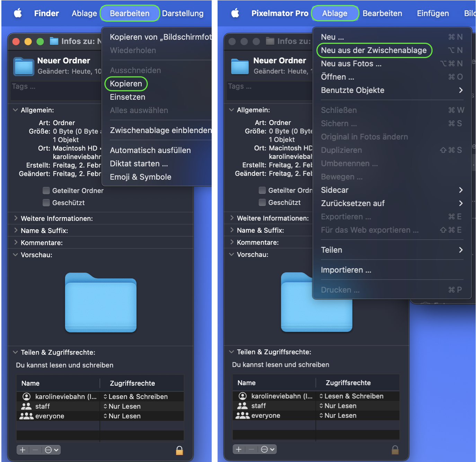Screen dimensions: 476x462
Task: Open the Zurücksetzen auf submenu
Action: (x=392, y=203)
